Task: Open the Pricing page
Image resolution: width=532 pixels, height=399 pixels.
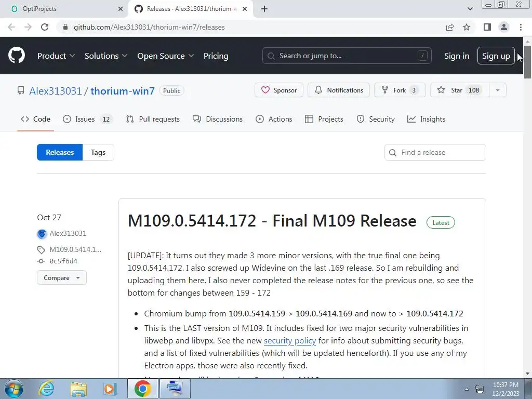Action: click(x=216, y=56)
